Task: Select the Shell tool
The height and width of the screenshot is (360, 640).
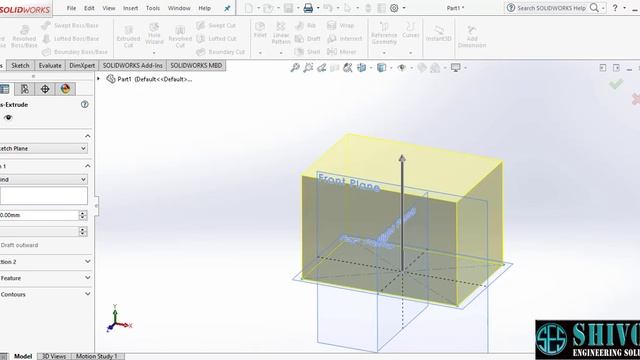Action: pyautogui.click(x=307, y=52)
